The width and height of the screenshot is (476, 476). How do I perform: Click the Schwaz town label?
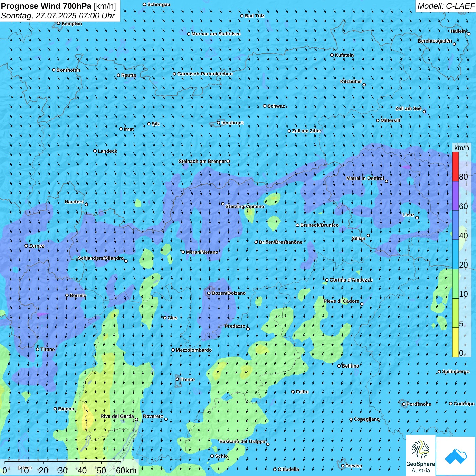click(276, 106)
